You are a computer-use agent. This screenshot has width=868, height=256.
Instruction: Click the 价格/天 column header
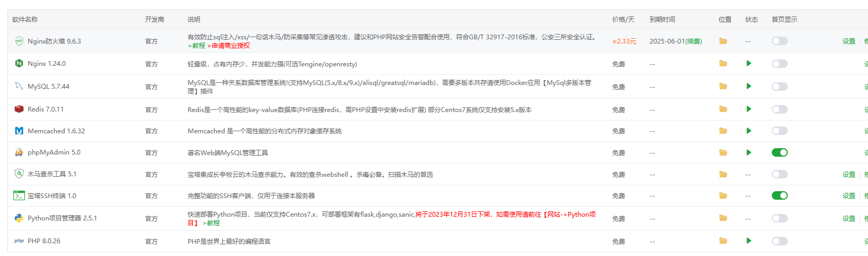point(623,19)
